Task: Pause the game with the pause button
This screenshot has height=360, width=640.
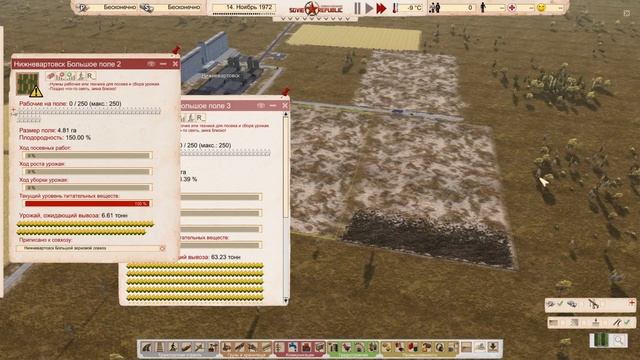Action: coord(358,8)
